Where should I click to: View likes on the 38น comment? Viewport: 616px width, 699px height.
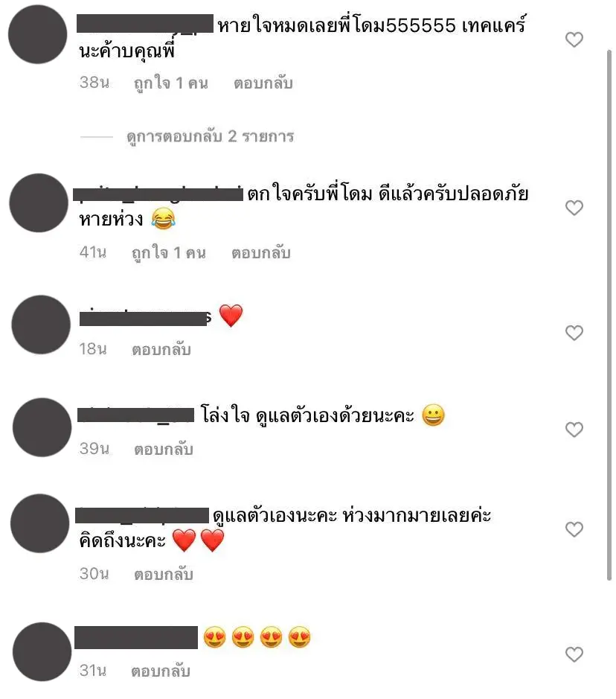click(171, 83)
